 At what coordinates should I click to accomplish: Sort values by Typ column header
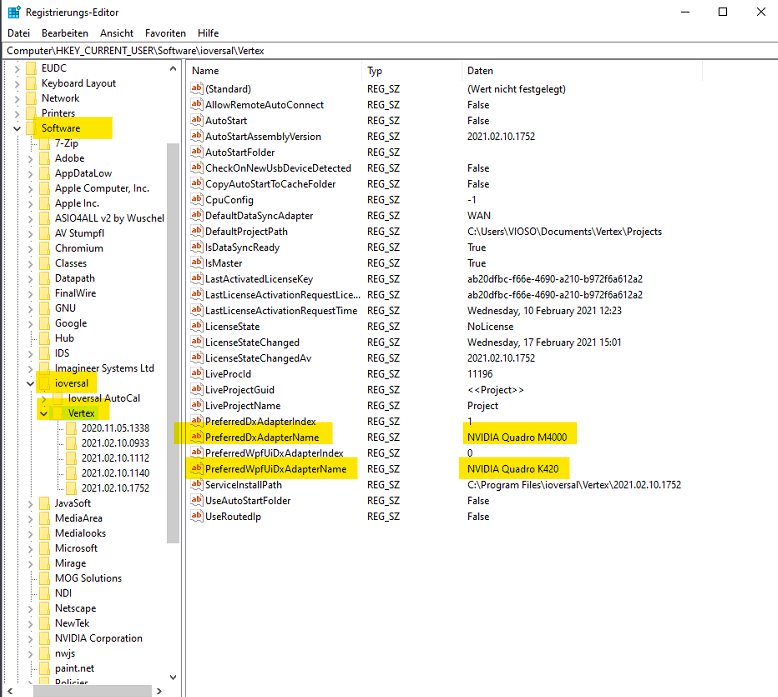pyautogui.click(x=412, y=71)
